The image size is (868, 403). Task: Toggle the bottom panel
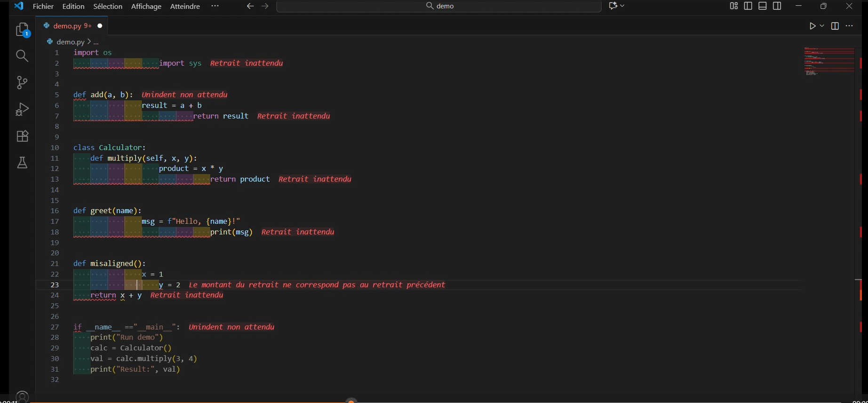click(x=763, y=6)
